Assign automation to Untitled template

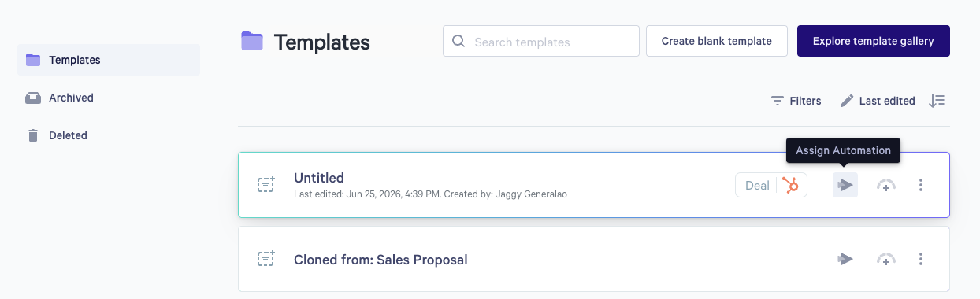[x=845, y=186]
